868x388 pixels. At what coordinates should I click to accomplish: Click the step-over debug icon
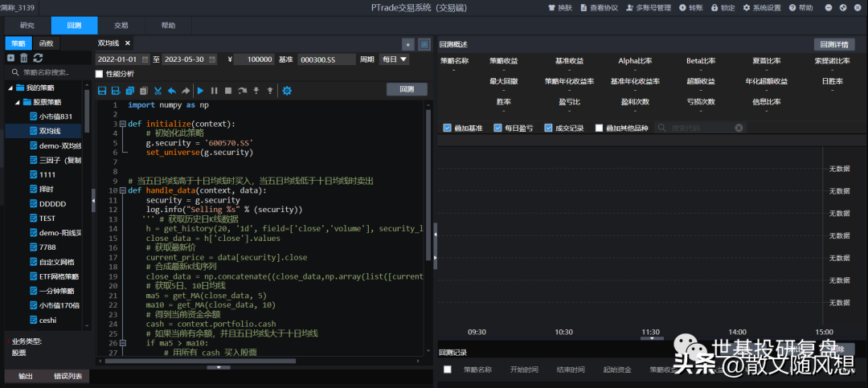click(x=242, y=91)
